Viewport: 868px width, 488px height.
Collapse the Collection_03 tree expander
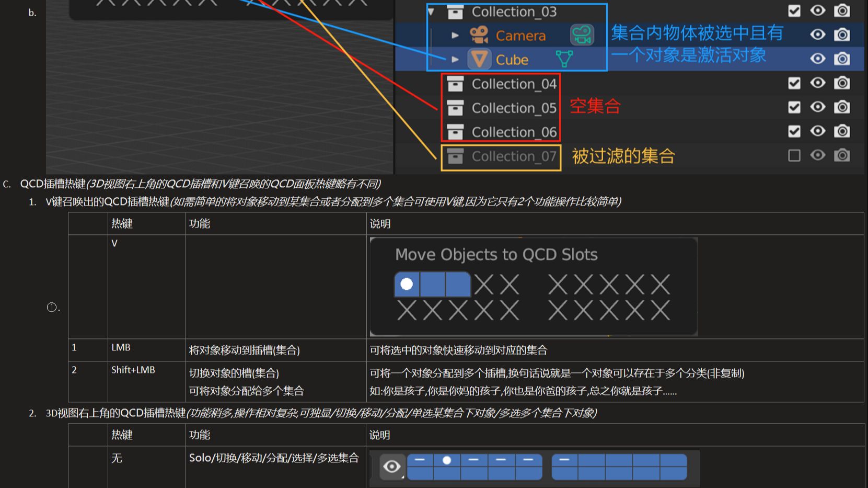click(430, 11)
